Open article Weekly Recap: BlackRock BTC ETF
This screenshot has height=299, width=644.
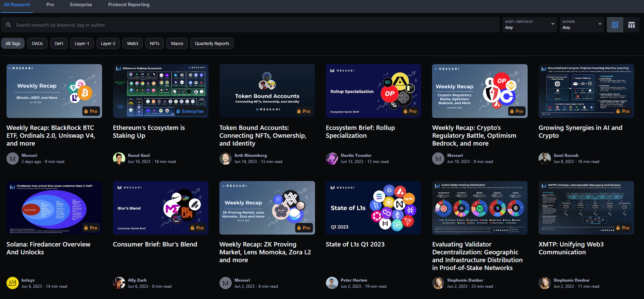coord(51,135)
